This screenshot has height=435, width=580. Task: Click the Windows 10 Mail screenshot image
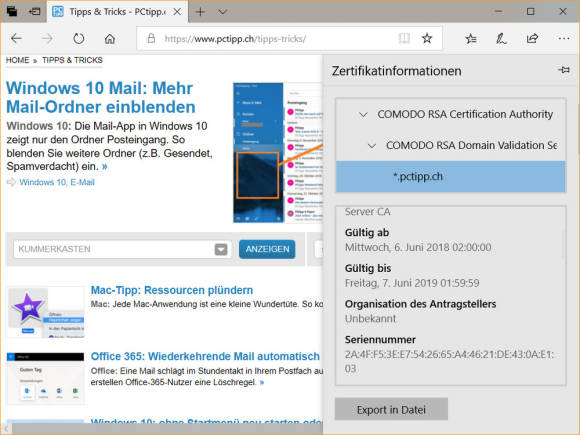coord(277,152)
